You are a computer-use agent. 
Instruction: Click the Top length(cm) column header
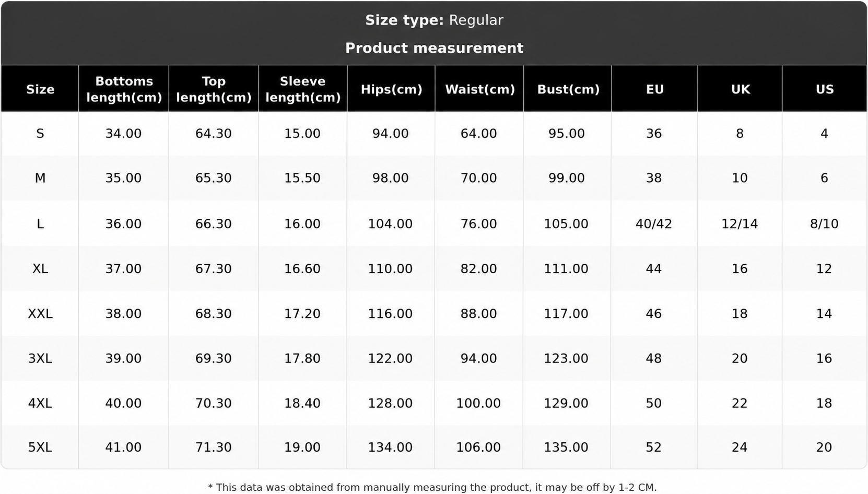(214, 89)
